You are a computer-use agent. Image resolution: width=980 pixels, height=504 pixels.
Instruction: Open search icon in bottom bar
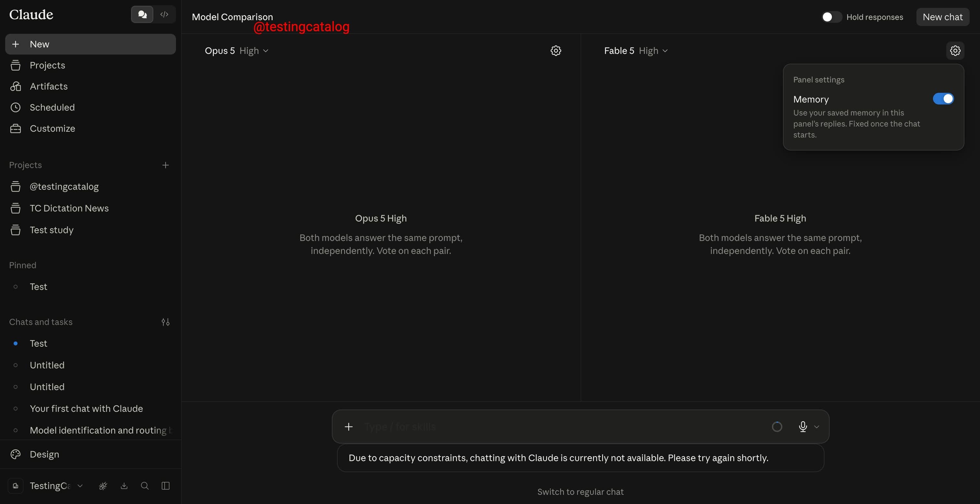point(145,486)
